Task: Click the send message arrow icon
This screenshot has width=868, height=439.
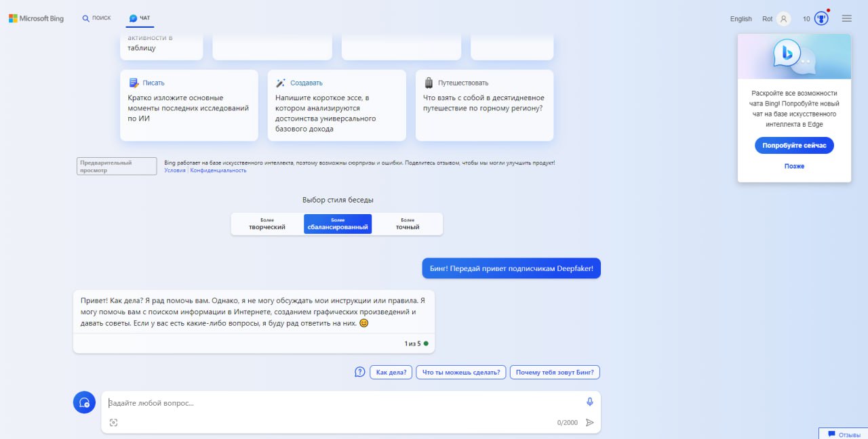Action: (x=590, y=423)
